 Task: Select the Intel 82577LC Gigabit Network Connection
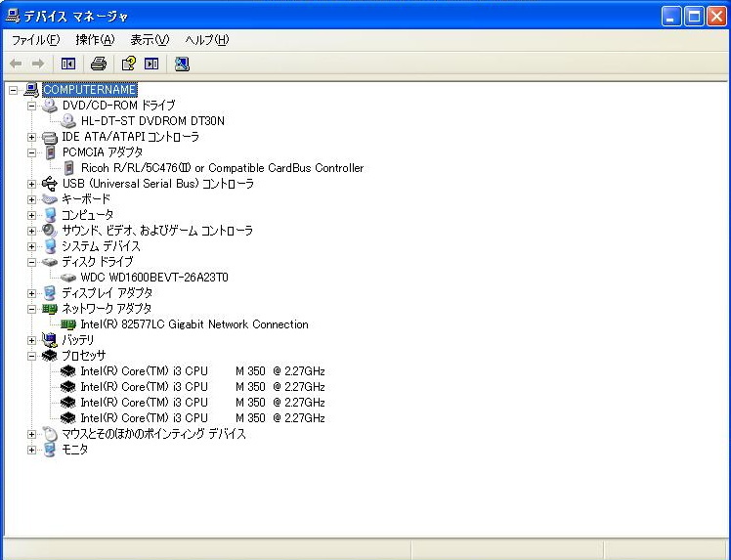coord(193,324)
